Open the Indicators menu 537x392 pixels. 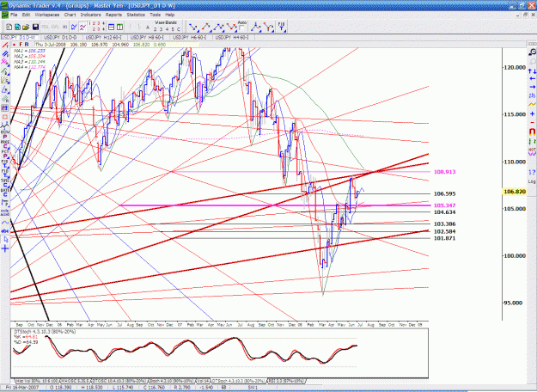click(90, 15)
